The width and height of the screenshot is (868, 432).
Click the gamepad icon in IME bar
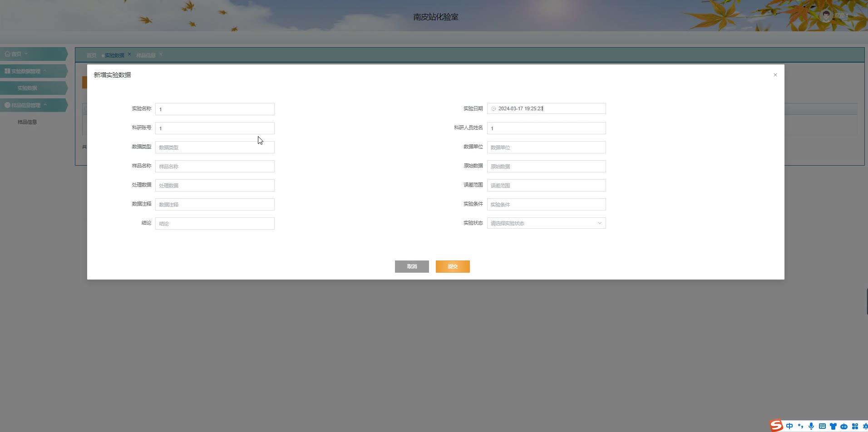tap(844, 426)
